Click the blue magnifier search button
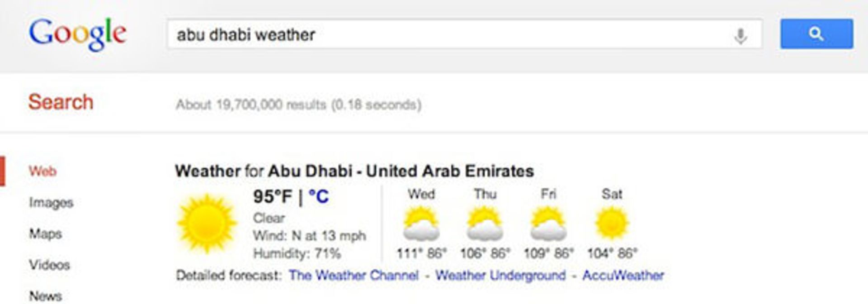The image size is (868, 304). point(816,34)
